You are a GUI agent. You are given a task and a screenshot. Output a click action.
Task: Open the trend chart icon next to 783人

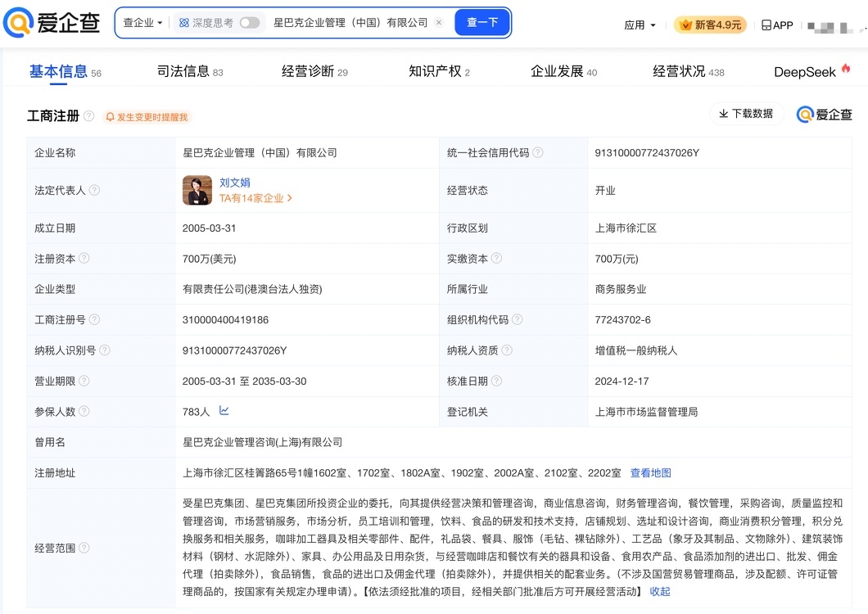(x=224, y=411)
